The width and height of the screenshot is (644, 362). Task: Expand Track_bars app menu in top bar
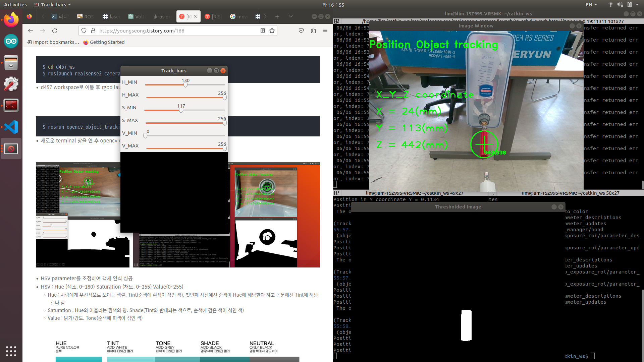tap(53, 5)
